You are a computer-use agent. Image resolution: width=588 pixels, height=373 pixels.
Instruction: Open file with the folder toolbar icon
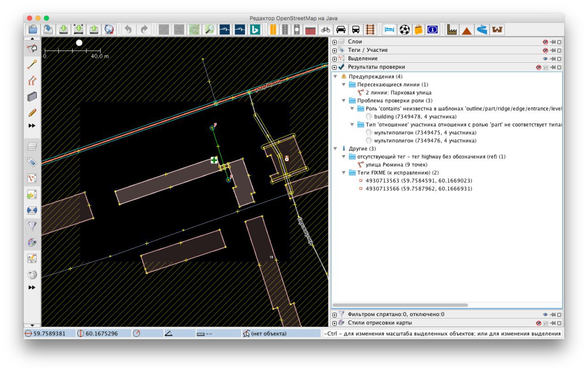(x=33, y=30)
